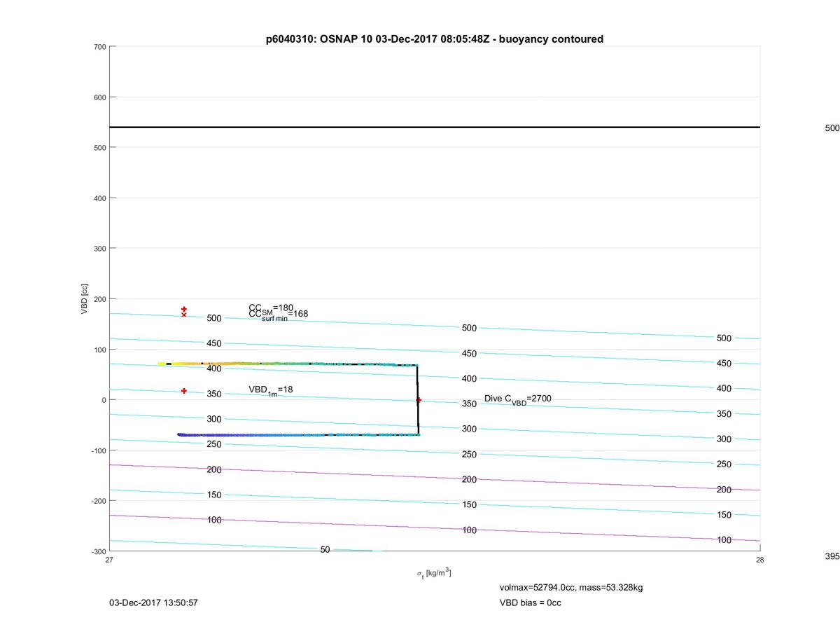Click the 'CC surf min=168' annotation

pyautogui.click(x=278, y=315)
